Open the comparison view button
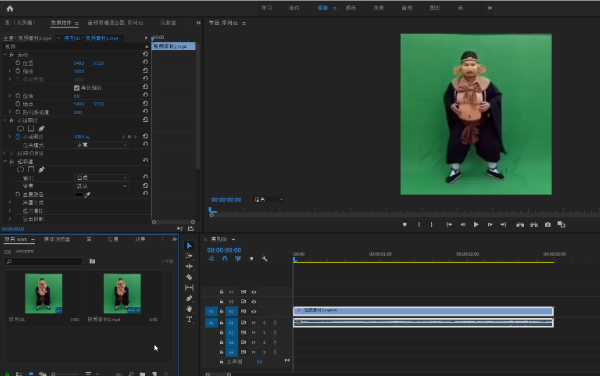 coord(561,225)
